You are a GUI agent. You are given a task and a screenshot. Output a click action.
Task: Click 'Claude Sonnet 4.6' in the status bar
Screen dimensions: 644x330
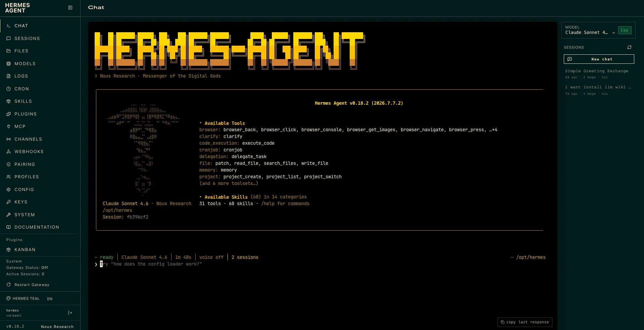pyautogui.click(x=144, y=257)
